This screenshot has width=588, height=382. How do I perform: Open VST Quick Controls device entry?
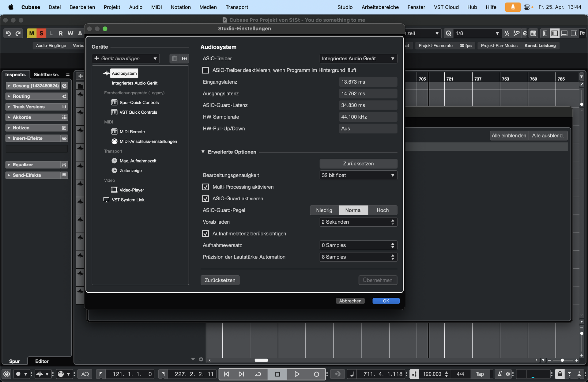coord(138,112)
